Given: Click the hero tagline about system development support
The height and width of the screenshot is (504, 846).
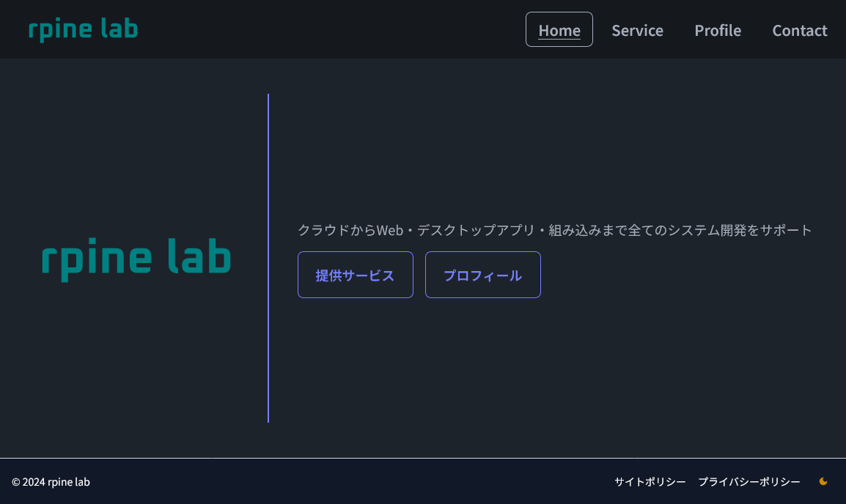Looking at the screenshot, I should (x=554, y=229).
